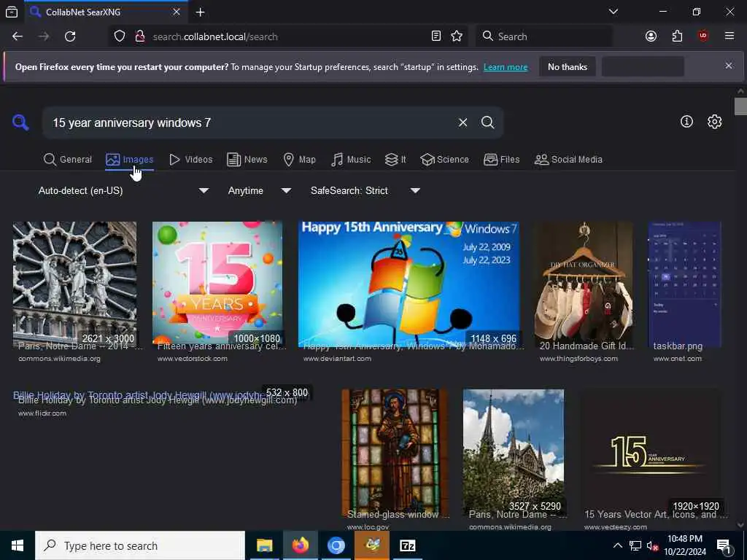This screenshot has height=560, width=747.
Task: Click the URL address bar
Action: [288, 36]
